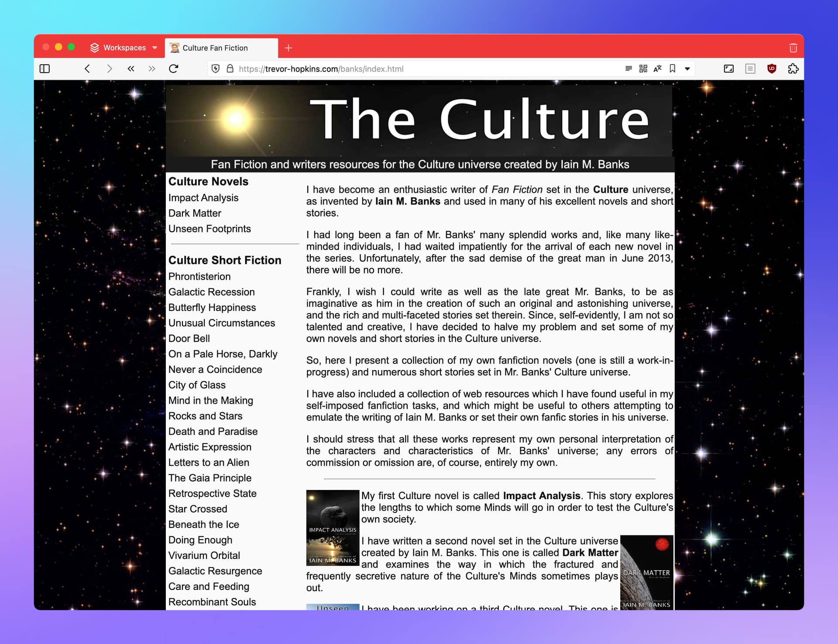Screen dimensions: 838x644
Task: Open a new tab with plus
Action: pos(288,48)
